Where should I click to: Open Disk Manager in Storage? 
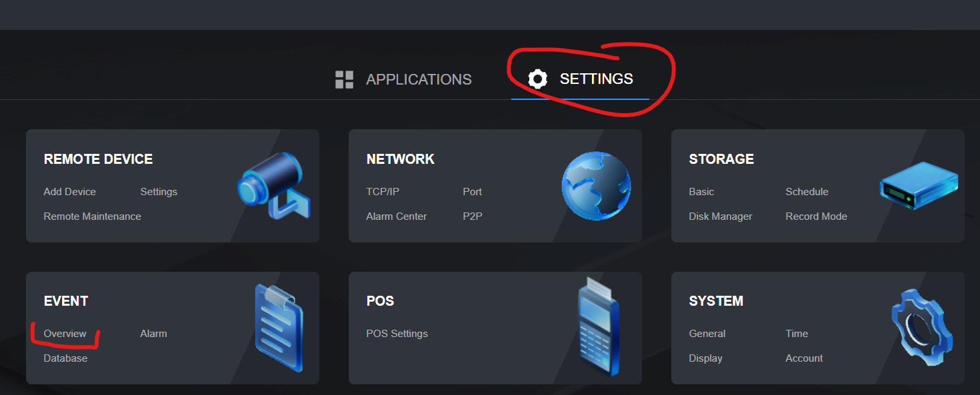[720, 216]
